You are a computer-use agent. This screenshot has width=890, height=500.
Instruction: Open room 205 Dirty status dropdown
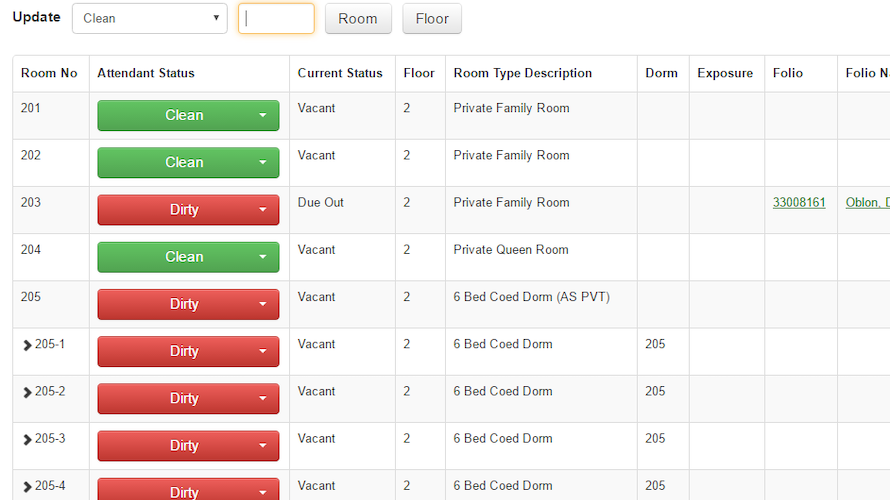(x=188, y=304)
